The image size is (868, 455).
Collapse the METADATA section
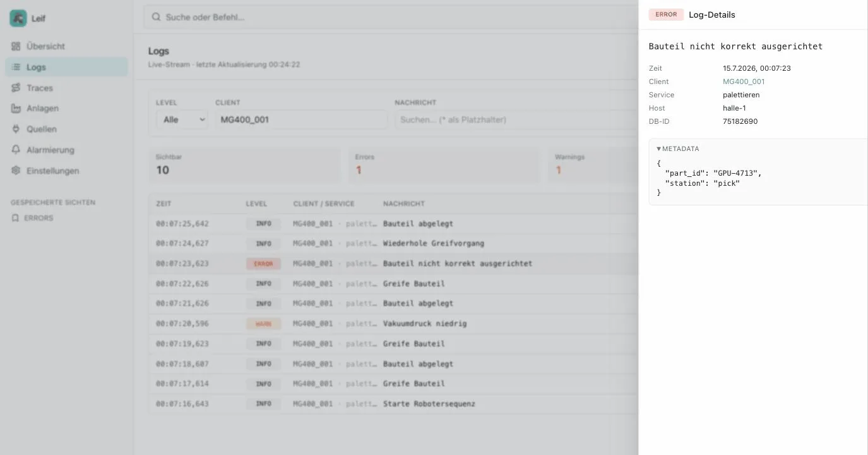click(x=678, y=149)
